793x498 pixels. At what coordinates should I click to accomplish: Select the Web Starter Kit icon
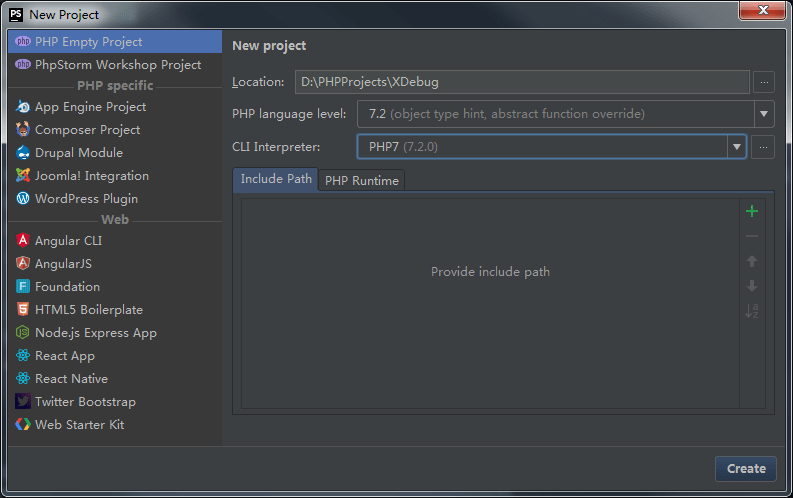[23, 424]
